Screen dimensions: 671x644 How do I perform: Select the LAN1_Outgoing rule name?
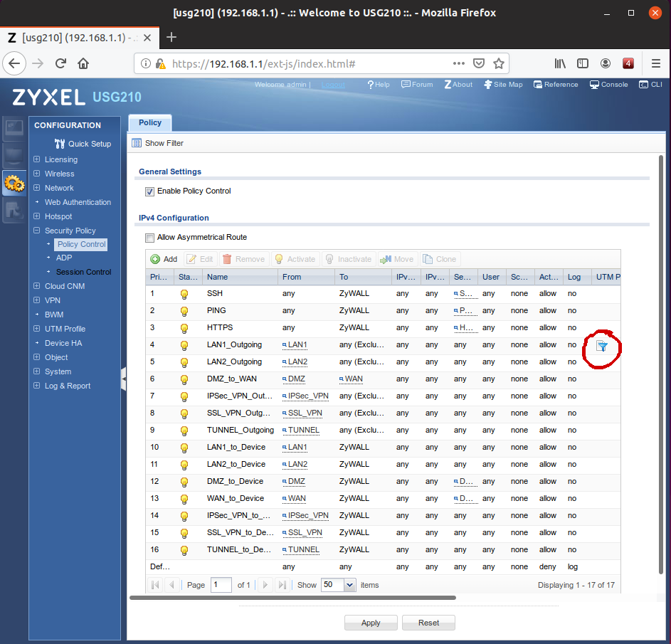[234, 344]
